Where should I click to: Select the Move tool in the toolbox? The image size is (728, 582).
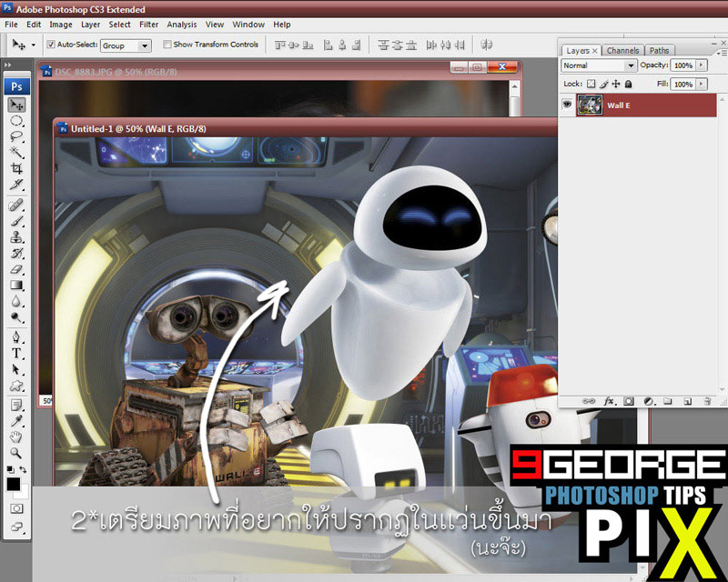click(x=17, y=105)
